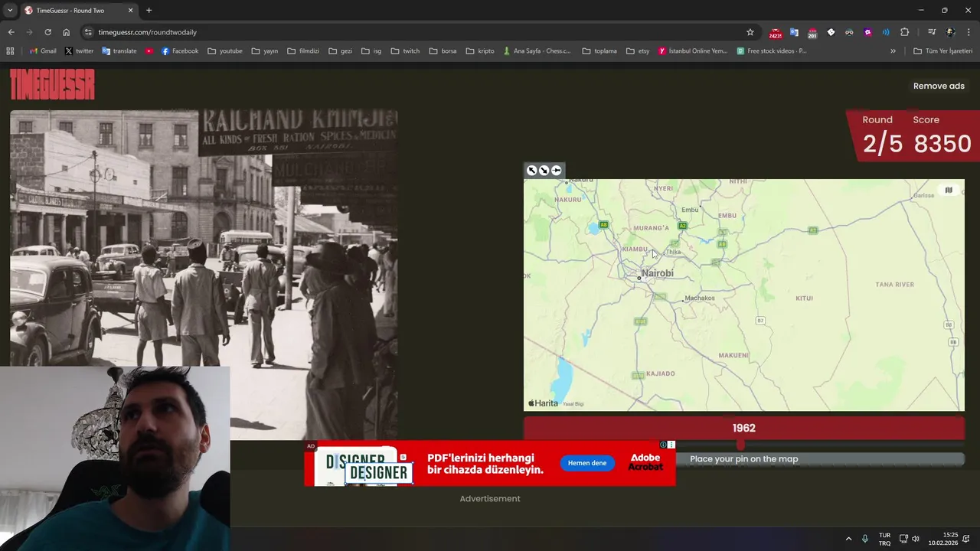
Task: Click the Remove ads button
Action: click(x=939, y=86)
